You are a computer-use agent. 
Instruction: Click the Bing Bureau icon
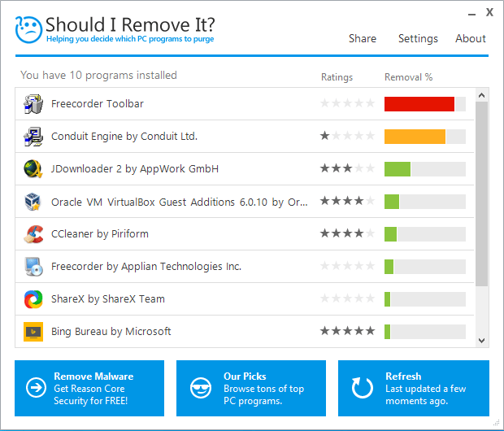pyautogui.click(x=33, y=332)
